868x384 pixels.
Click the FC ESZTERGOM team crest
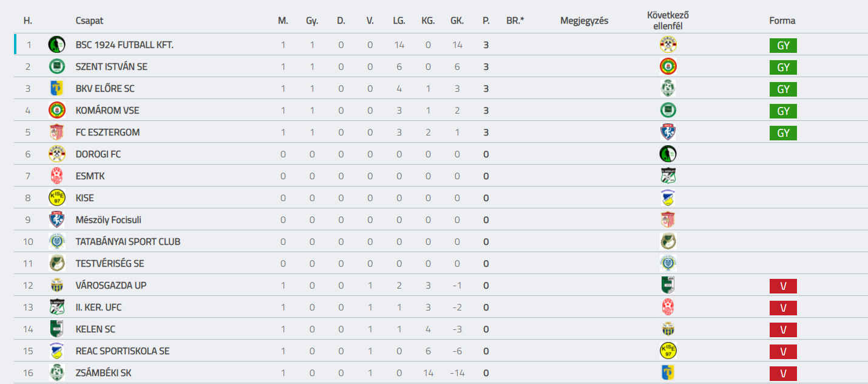point(56,132)
